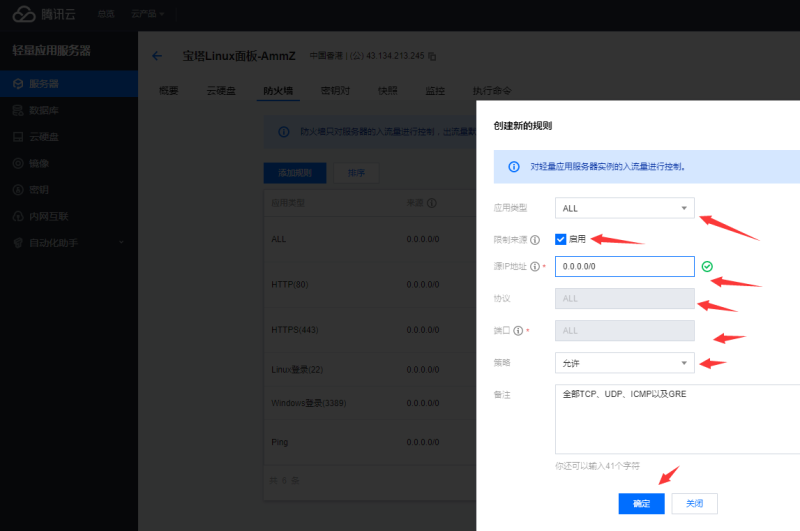Viewport: 800px width, 531px height.
Task: Switch to the 快照 tab
Action: point(387,91)
